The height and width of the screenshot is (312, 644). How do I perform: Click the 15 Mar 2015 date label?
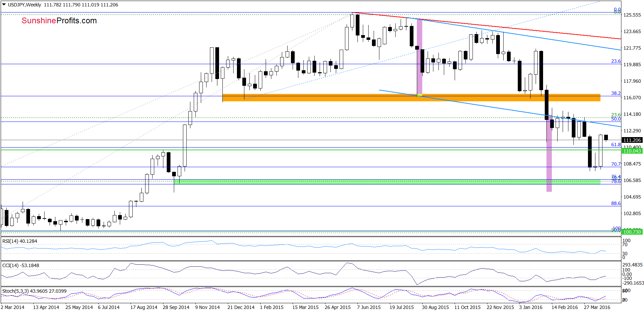[305, 307]
